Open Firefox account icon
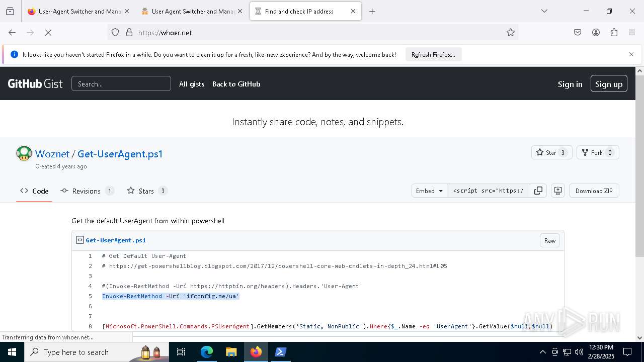644x362 pixels. coord(596,33)
